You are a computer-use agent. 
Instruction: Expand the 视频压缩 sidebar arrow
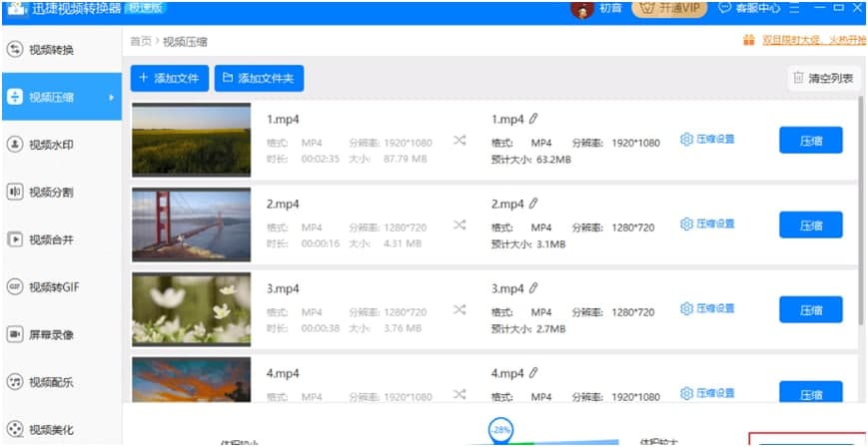(x=111, y=97)
